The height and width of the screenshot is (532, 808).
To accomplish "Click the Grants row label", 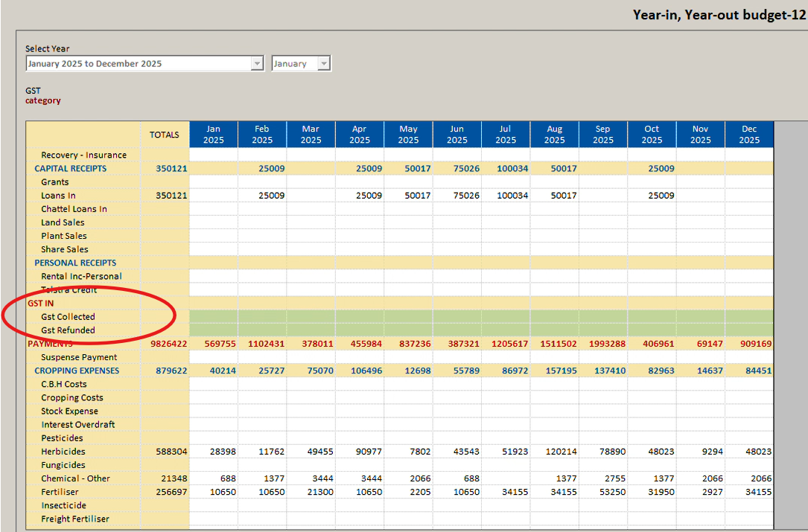I will click(54, 182).
